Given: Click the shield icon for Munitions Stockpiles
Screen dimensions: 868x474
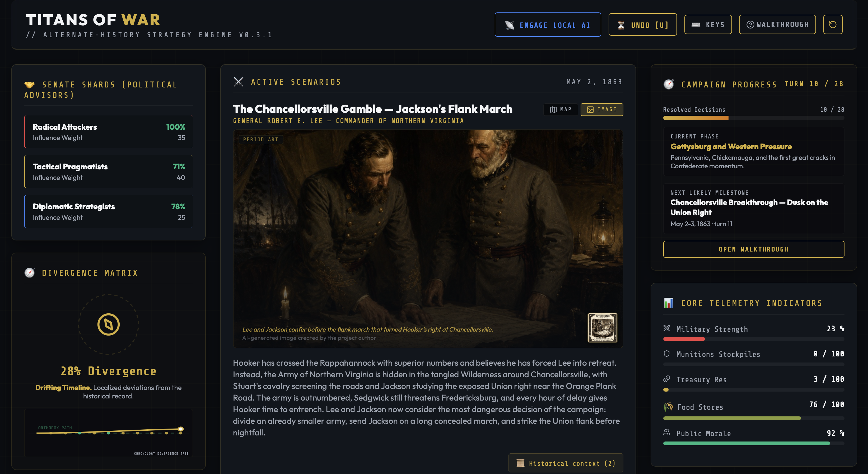Looking at the screenshot, I should pyautogui.click(x=666, y=353).
